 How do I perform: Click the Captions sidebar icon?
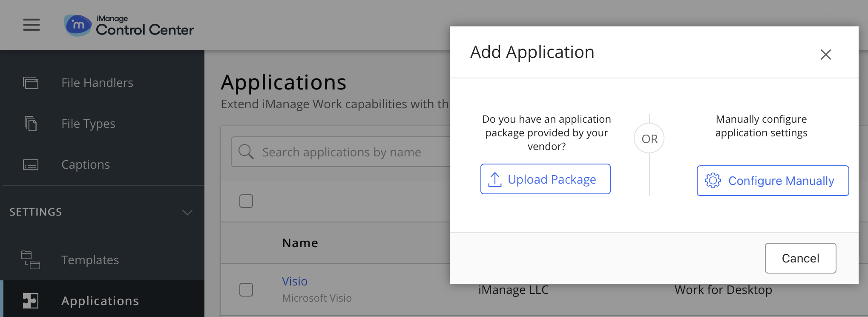coord(31,164)
